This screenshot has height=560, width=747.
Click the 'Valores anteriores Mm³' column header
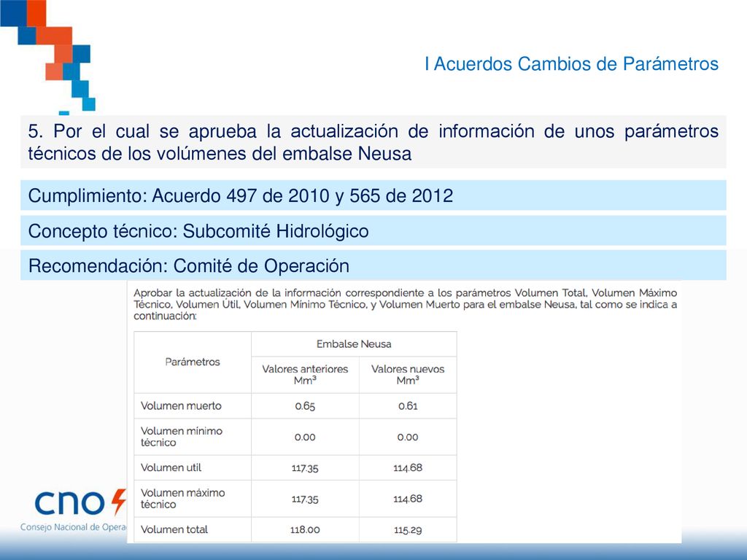tap(305, 375)
